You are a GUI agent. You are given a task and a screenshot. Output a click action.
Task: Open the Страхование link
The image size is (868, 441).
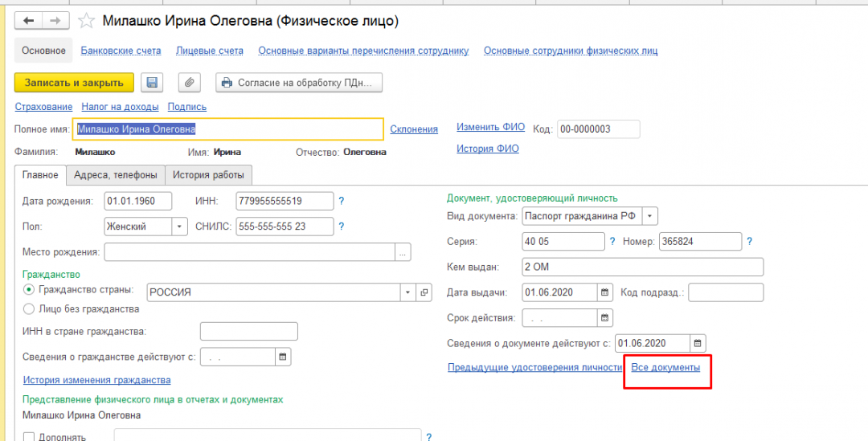pyautogui.click(x=43, y=107)
